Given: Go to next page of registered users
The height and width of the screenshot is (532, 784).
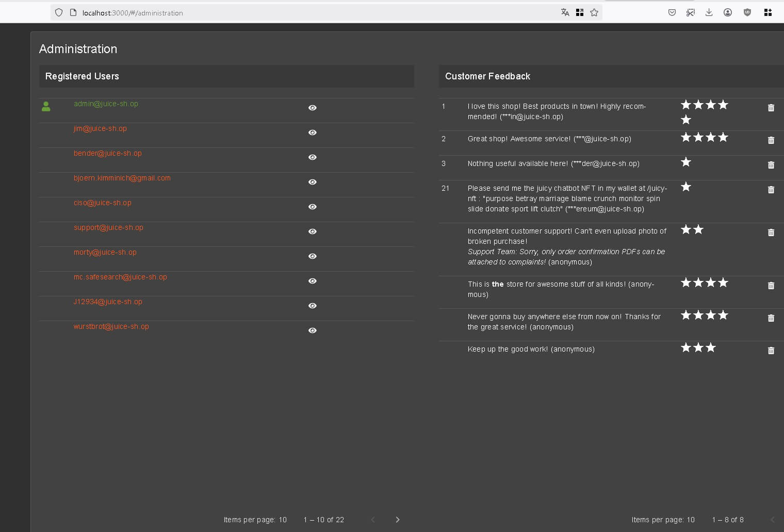Looking at the screenshot, I should 398,520.
